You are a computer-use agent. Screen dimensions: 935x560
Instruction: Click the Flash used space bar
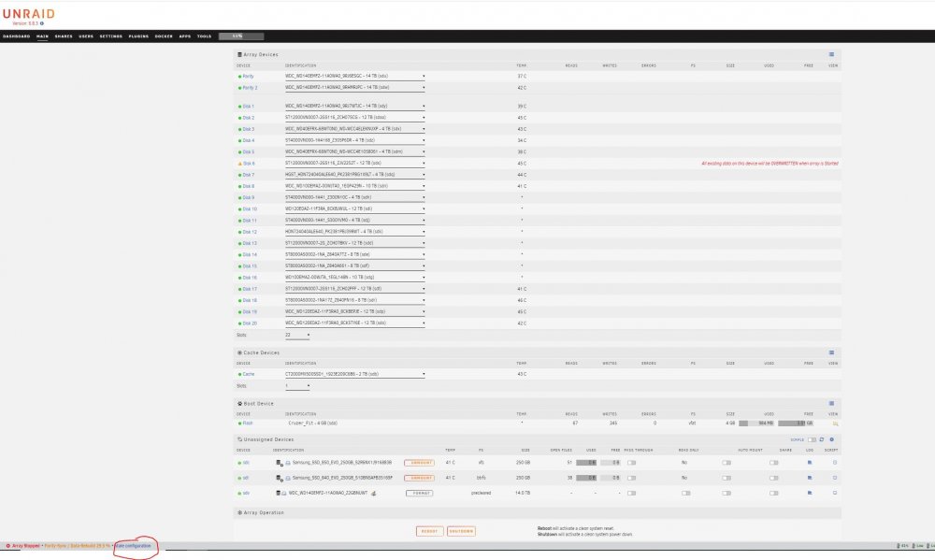coord(756,424)
